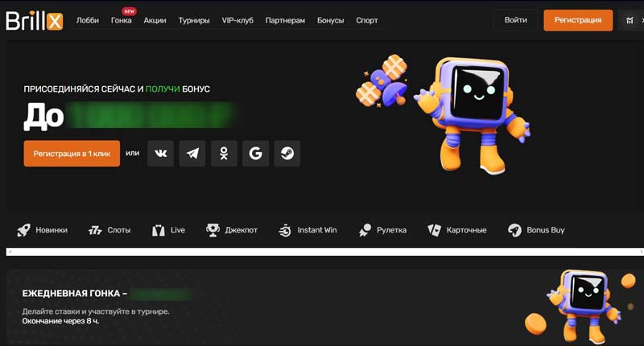Click the Brillx logo
The width and height of the screenshot is (644, 346).
[x=34, y=20]
